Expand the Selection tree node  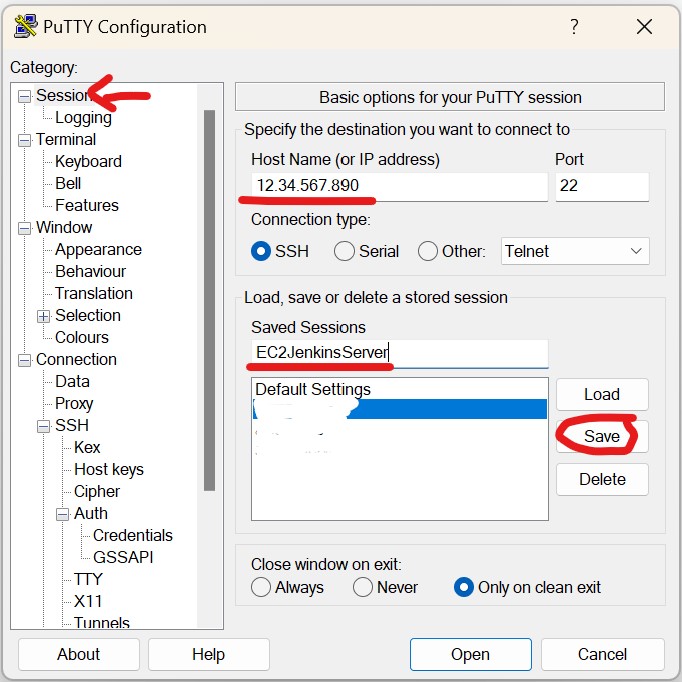point(43,316)
